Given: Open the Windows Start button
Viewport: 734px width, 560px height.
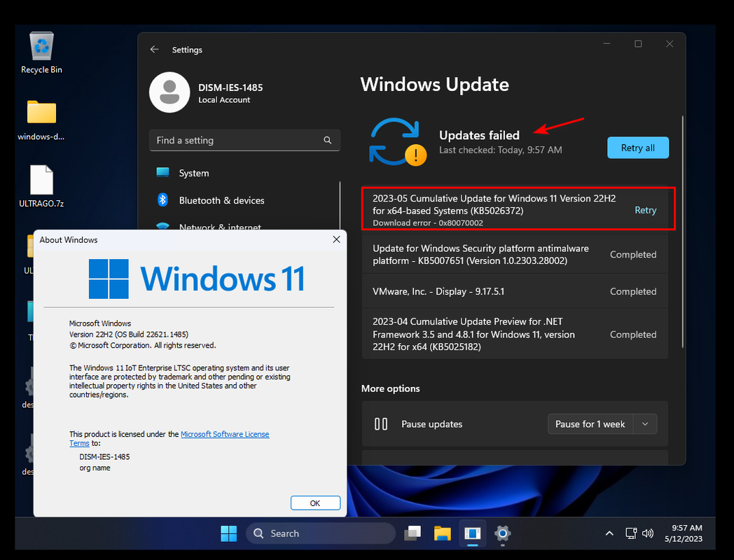Looking at the screenshot, I should [228, 533].
